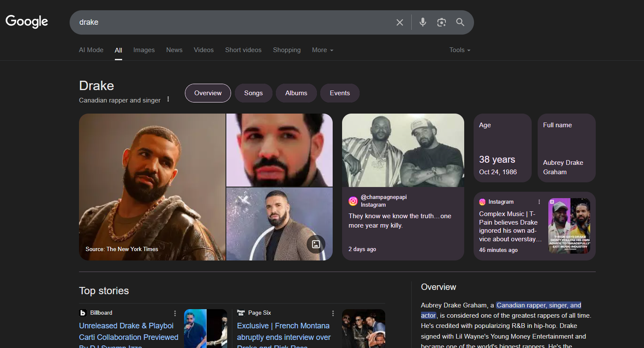
Task: Click 'Canadian rapper and singer' subtitle
Action: point(120,100)
